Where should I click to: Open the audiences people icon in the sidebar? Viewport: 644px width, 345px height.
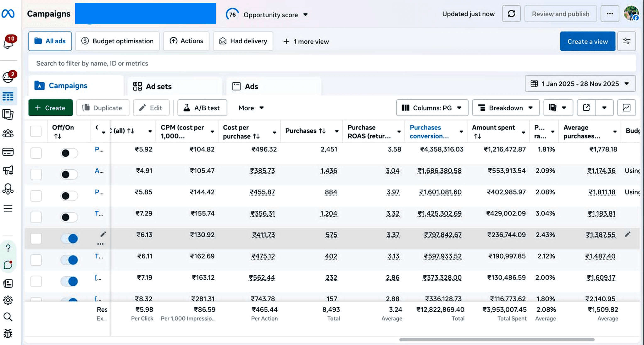coord(8,133)
